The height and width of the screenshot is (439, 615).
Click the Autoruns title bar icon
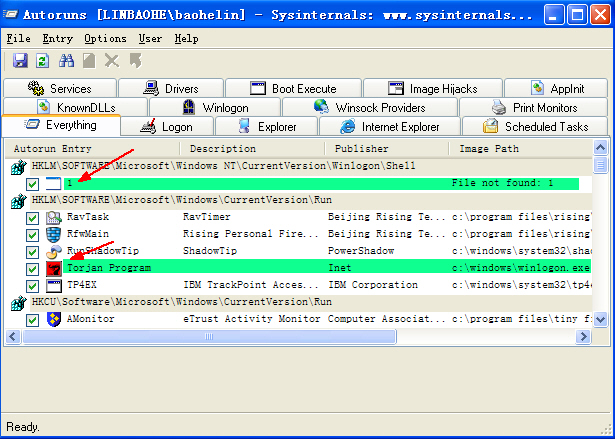pos(11,15)
